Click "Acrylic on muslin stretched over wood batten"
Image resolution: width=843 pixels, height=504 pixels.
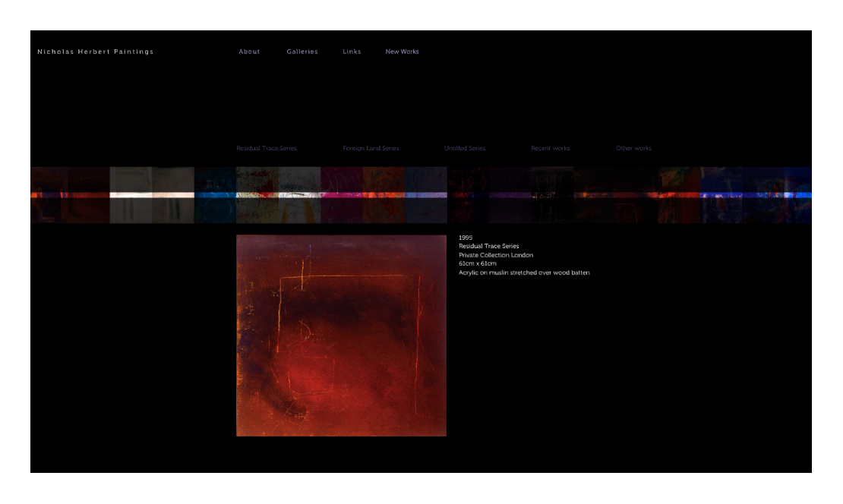click(524, 273)
